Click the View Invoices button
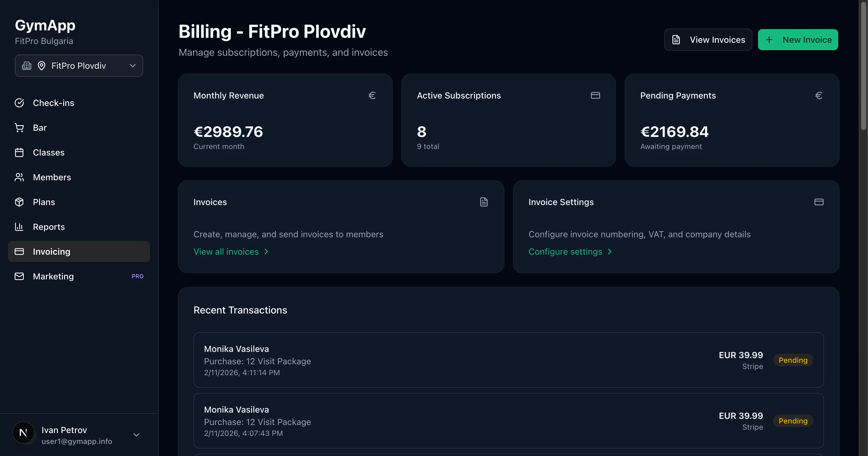This screenshot has width=868, height=456. pyautogui.click(x=708, y=40)
